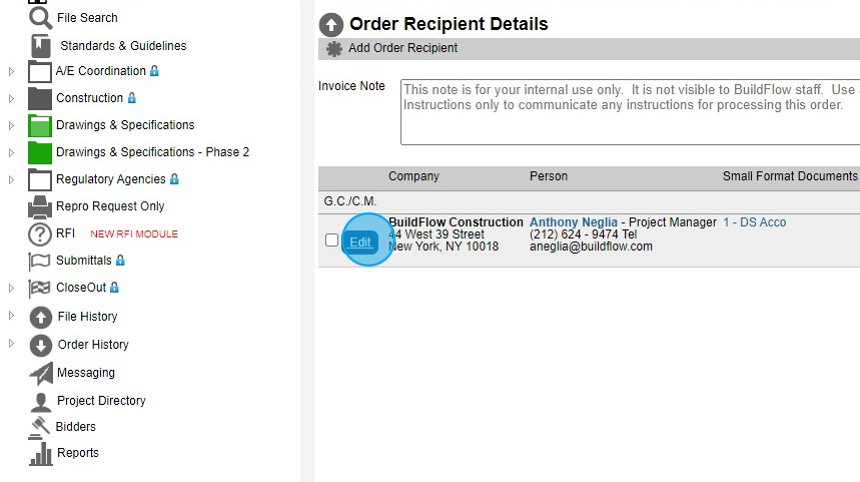860x482 pixels.
Task: Click the Submittals flag icon
Action: pos(40,261)
